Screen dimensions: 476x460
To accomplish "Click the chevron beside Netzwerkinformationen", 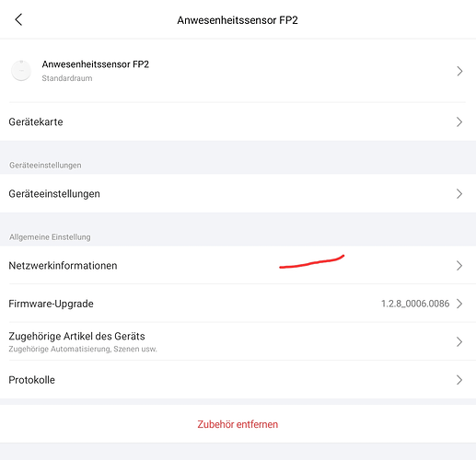I will [x=459, y=266].
